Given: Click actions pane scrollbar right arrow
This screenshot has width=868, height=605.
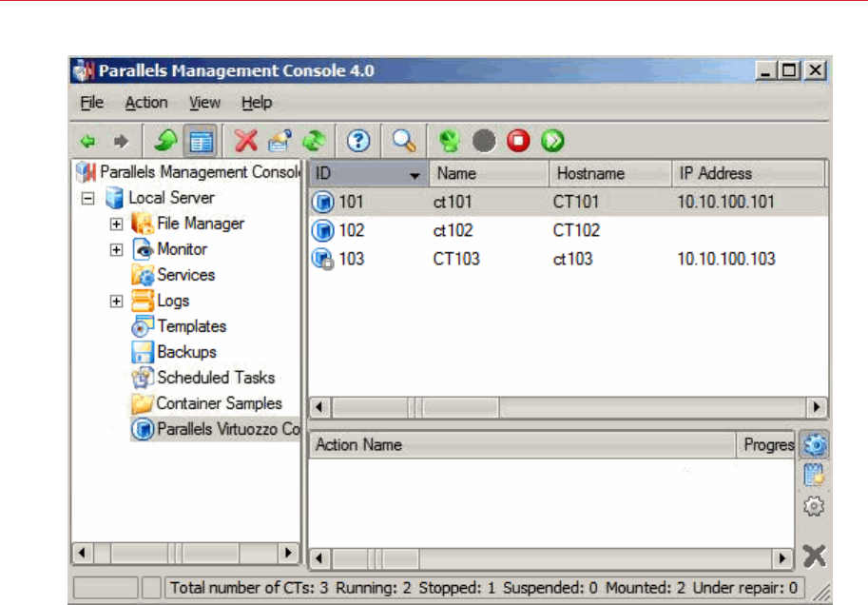Looking at the screenshot, I should 781,557.
